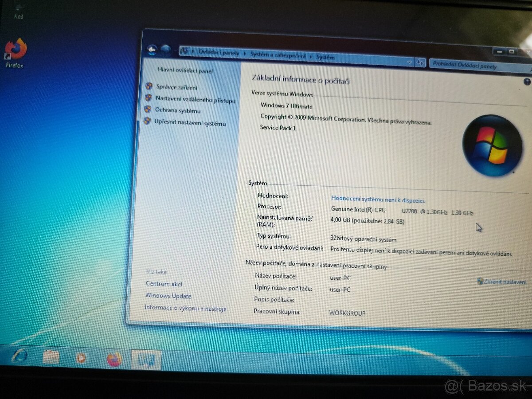Open Informace o výkonu a nástroje link
532x399 pixels.
185,308
